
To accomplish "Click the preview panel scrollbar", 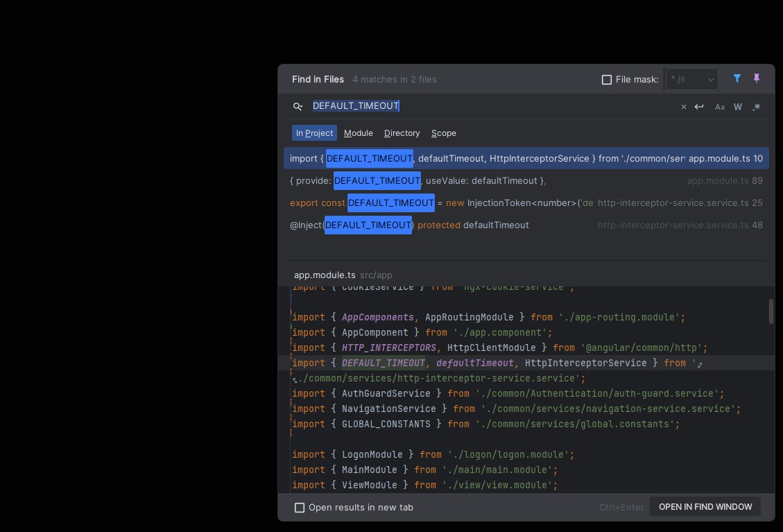I will click(770, 312).
